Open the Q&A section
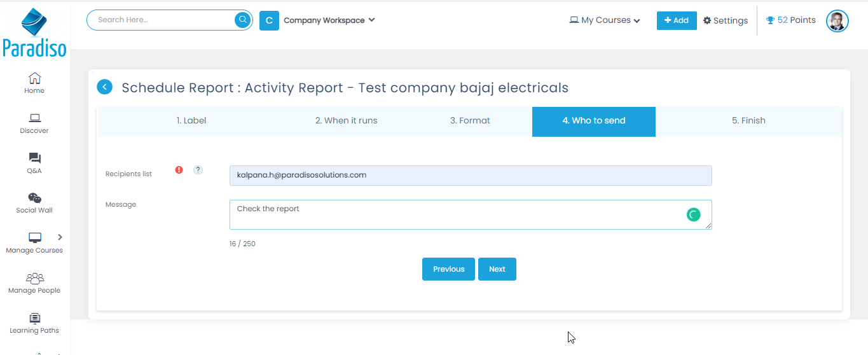The height and width of the screenshot is (355, 868). click(x=34, y=163)
